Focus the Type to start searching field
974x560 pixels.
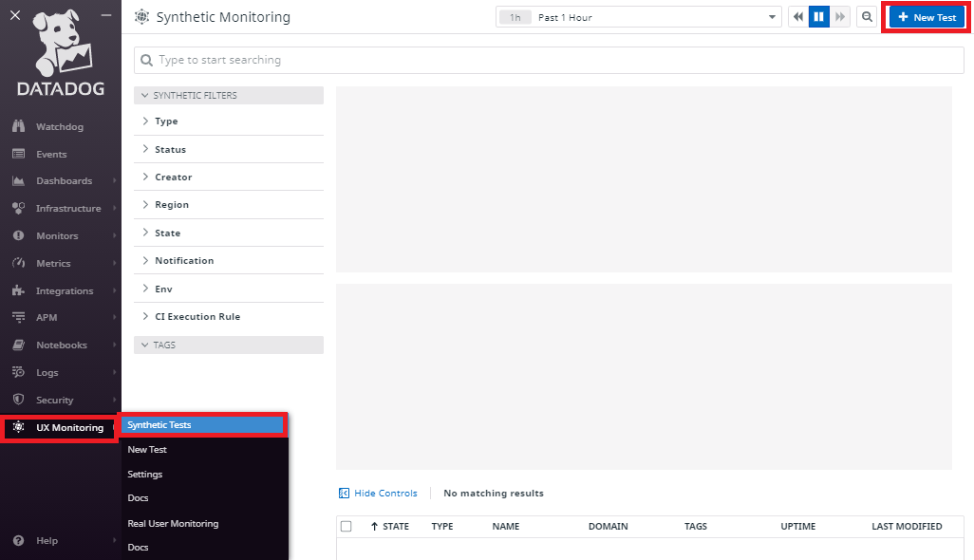(x=549, y=60)
